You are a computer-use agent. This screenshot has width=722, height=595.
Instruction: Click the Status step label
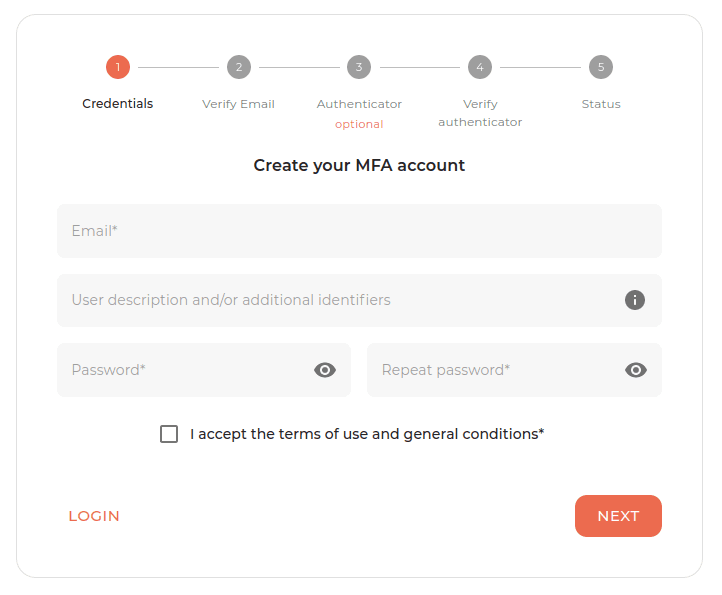[x=601, y=104]
